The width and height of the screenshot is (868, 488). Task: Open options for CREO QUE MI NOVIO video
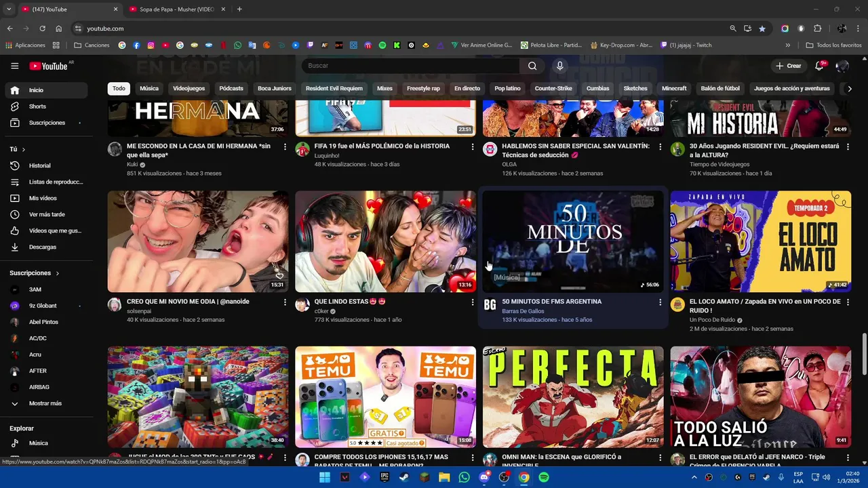click(x=285, y=302)
